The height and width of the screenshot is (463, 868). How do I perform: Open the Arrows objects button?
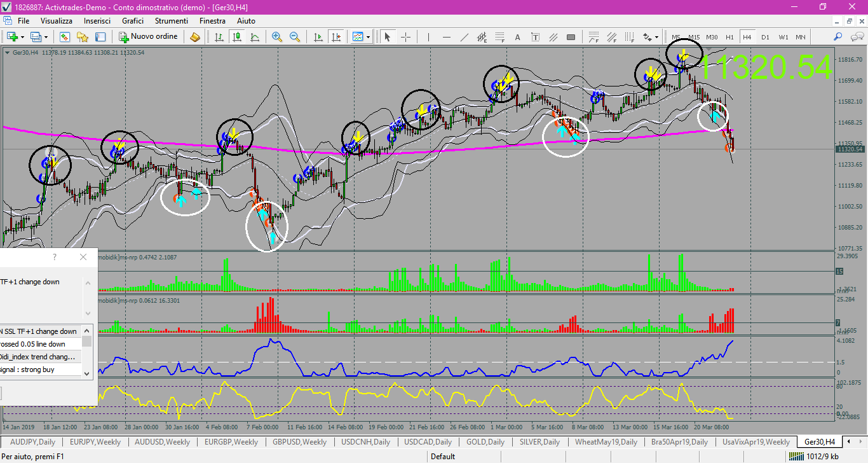coord(647,37)
